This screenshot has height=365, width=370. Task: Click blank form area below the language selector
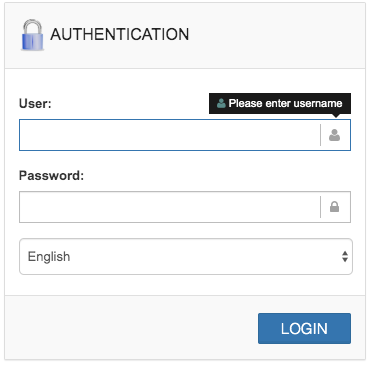(185, 285)
